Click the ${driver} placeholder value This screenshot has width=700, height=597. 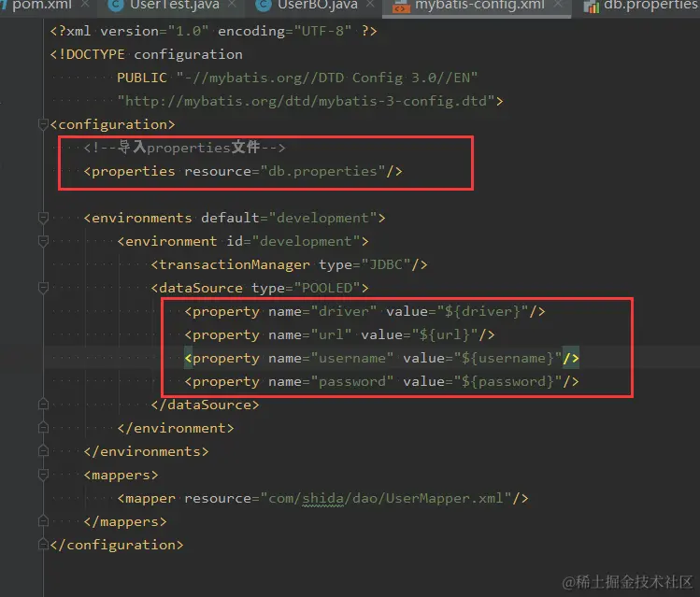(482, 311)
